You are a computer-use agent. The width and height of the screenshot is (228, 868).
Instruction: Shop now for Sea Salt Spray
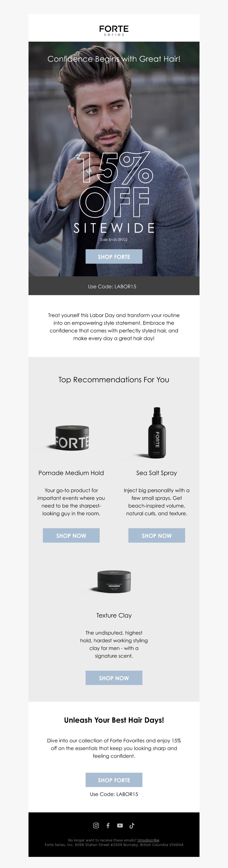tap(156, 536)
